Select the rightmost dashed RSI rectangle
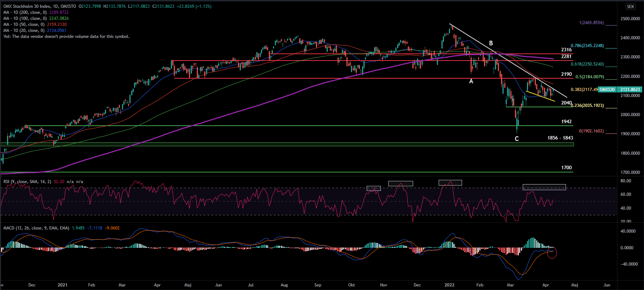This screenshot has height=290, width=644. tap(544, 187)
